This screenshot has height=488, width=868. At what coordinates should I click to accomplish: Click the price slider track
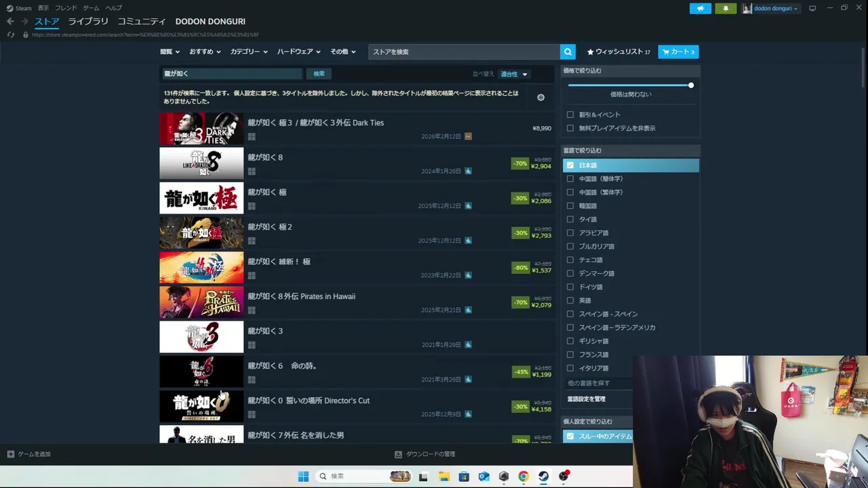(629, 85)
